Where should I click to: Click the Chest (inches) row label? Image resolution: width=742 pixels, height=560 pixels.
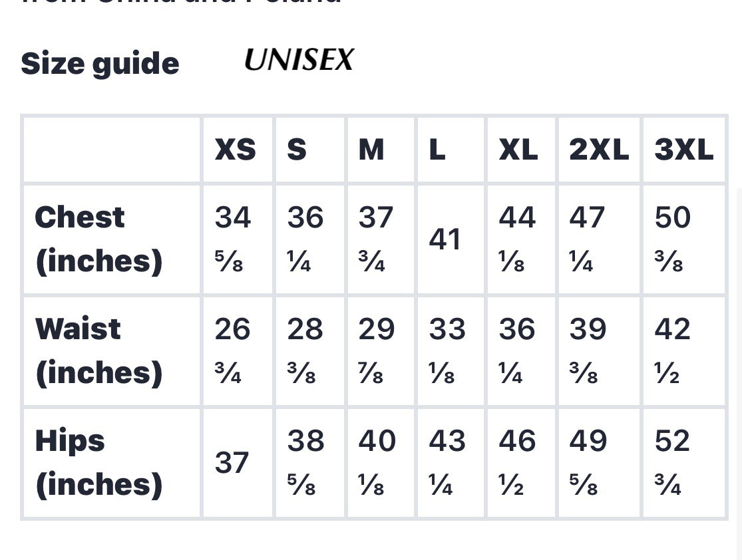tap(98, 239)
